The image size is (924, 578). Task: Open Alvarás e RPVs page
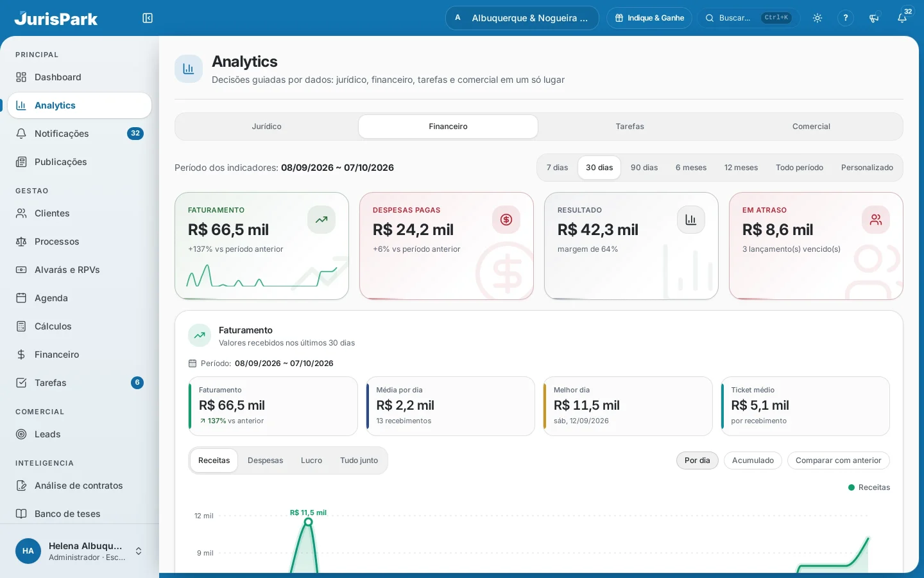tap(80, 270)
